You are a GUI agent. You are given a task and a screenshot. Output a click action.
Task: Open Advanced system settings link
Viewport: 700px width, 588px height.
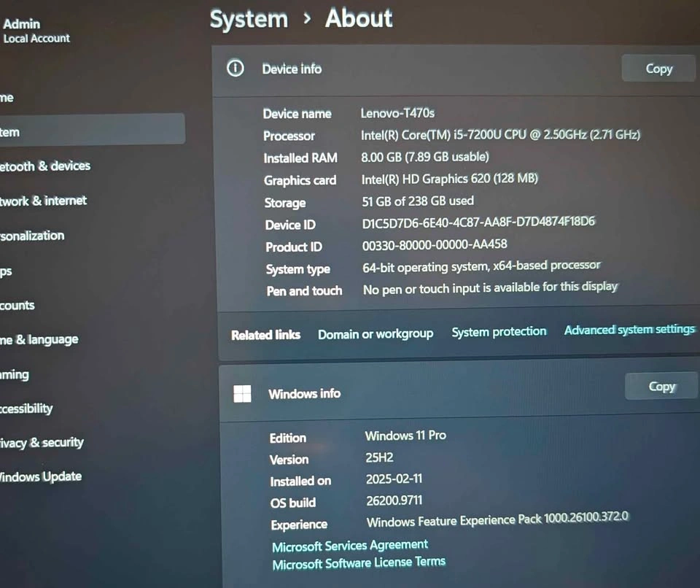(629, 329)
